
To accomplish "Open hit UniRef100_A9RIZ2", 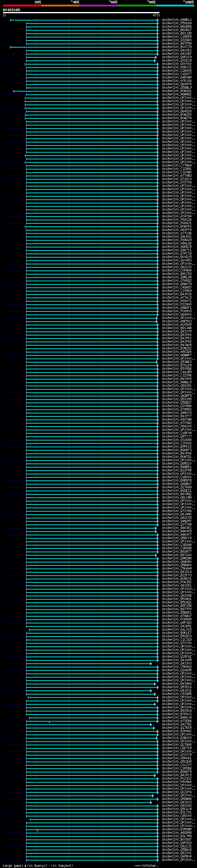I will coord(176,67).
